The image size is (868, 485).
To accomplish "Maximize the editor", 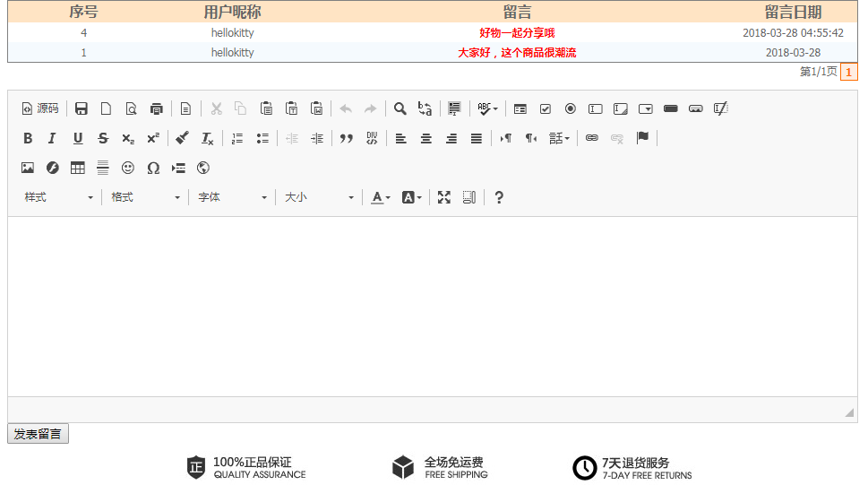I will coord(444,197).
